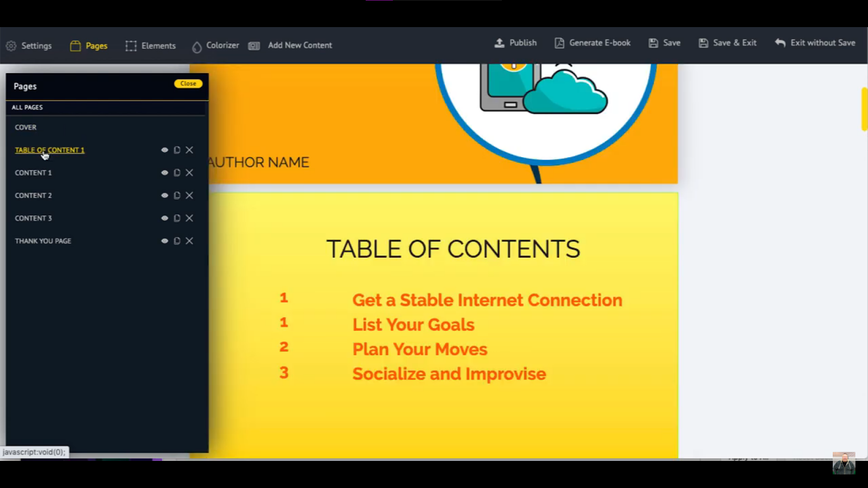Duplicate the Content 3 page
This screenshot has width=868, height=488.
pos(177,219)
